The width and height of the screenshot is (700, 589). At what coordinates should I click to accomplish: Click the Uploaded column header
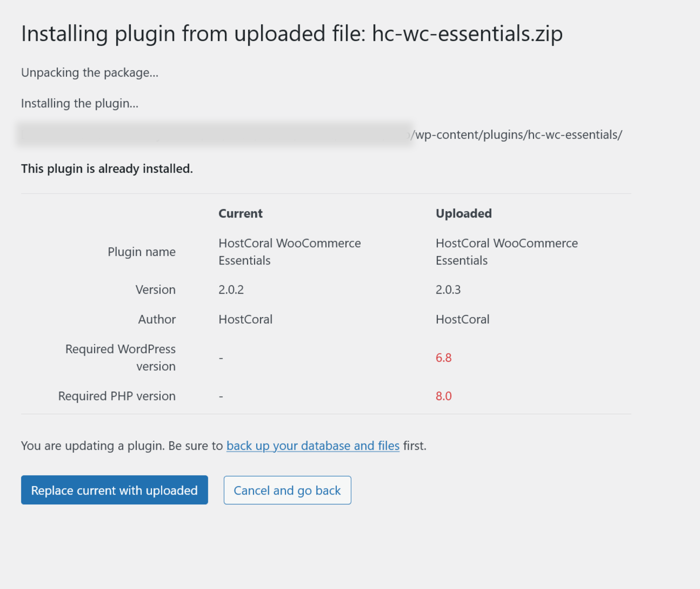click(x=463, y=214)
